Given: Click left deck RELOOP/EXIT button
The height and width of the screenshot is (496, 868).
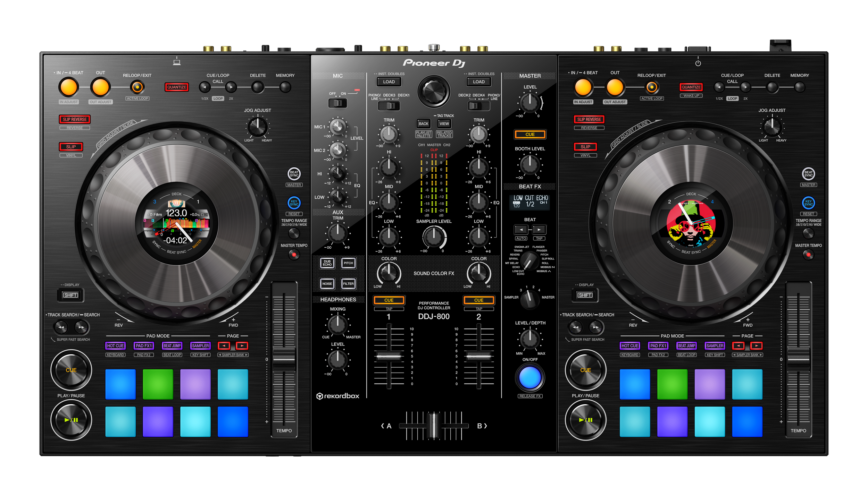Looking at the screenshot, I should coord(137,87).
